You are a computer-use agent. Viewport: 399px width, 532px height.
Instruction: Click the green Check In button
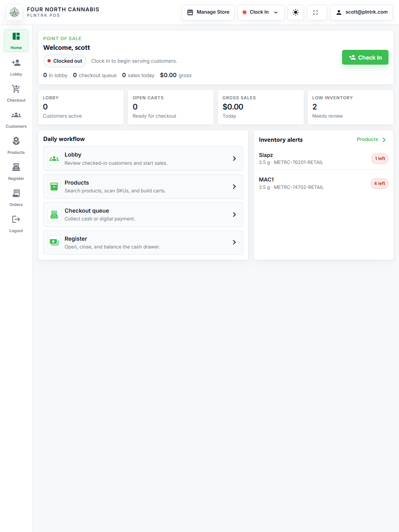click(365, 57)
